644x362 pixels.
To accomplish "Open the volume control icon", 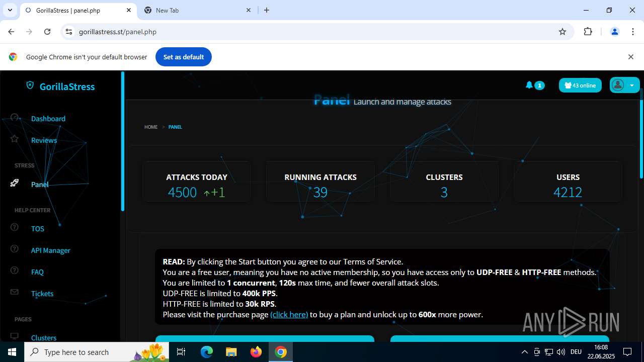I will [x=561, y=352].
